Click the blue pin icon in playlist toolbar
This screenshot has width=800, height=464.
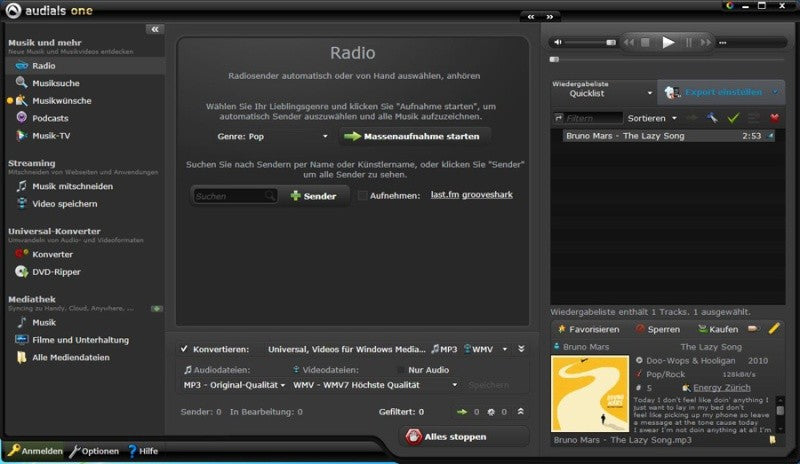(x=712, y=118)
